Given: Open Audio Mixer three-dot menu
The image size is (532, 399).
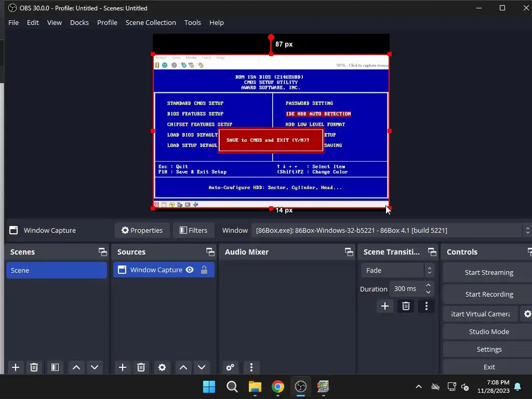Looking at the screenshot, I should click(251, 367).
